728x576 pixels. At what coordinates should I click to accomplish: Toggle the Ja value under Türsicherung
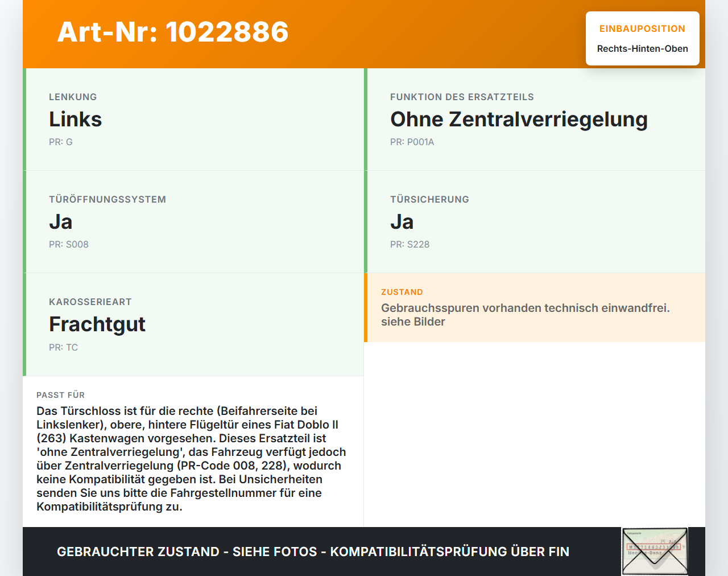[x=402, y=221]
